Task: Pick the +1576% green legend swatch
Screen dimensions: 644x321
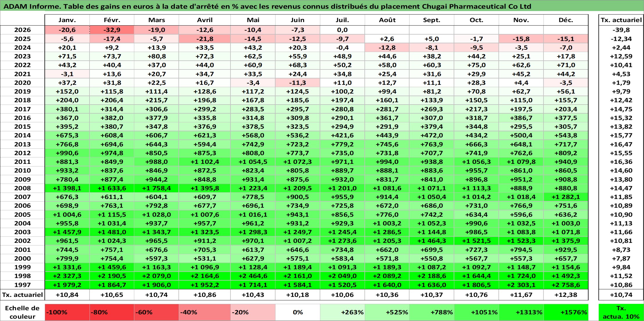Action: (566, 312)
